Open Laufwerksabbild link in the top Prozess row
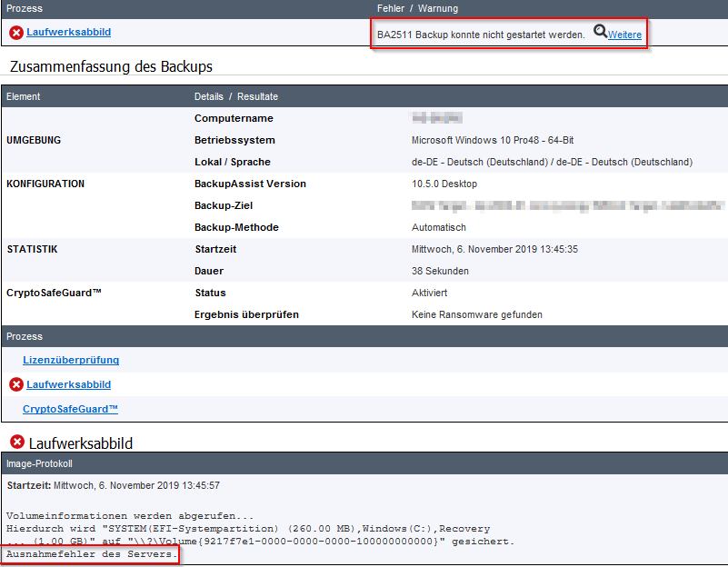This screenshot has height=567, width=728. [68, 33]
